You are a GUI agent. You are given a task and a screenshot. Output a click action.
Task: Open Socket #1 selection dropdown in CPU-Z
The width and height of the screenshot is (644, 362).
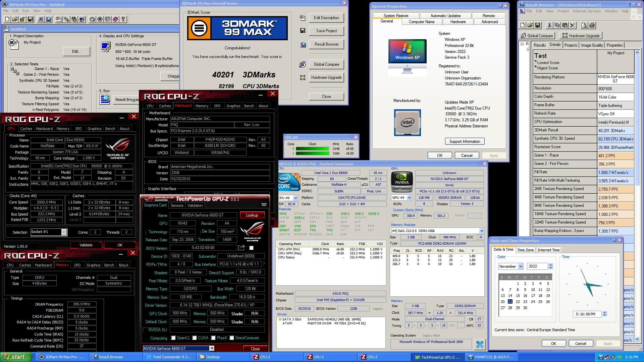pyautogui.click(x=64, y=232)
